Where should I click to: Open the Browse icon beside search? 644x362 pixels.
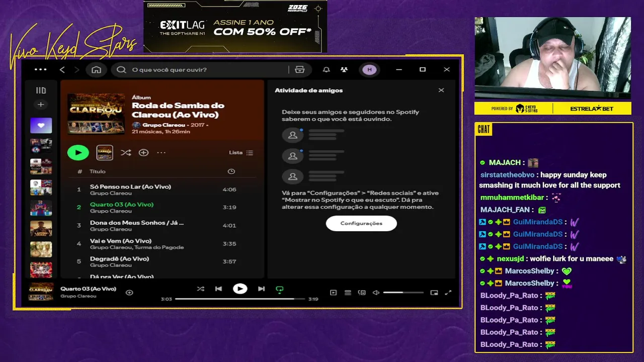click(300, 69)
